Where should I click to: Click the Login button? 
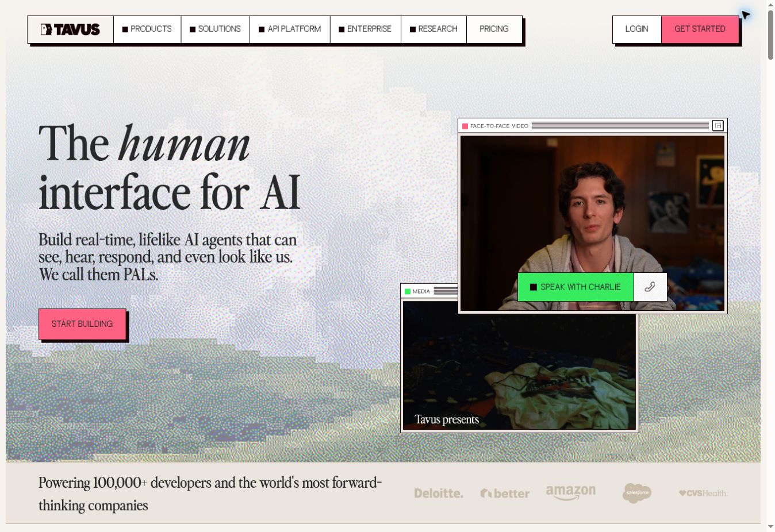636,29
